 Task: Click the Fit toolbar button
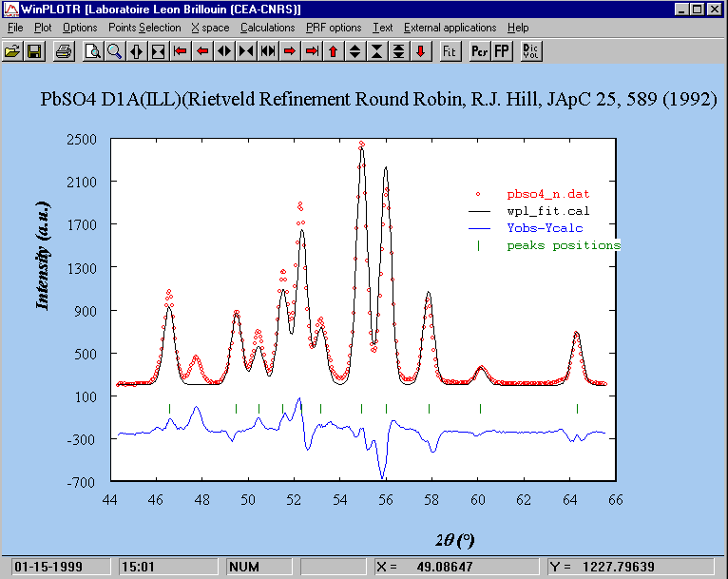coord(450,50)
